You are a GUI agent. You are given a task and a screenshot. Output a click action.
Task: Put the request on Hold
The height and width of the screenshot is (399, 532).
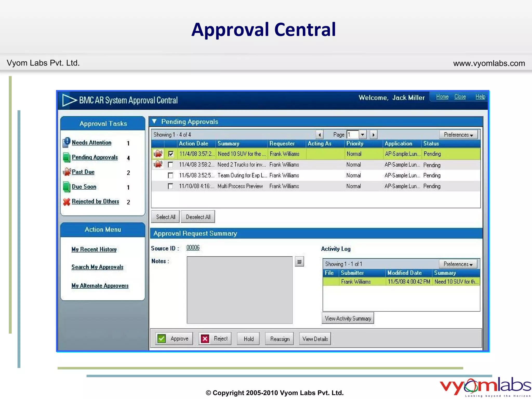(x=248, y=339)
